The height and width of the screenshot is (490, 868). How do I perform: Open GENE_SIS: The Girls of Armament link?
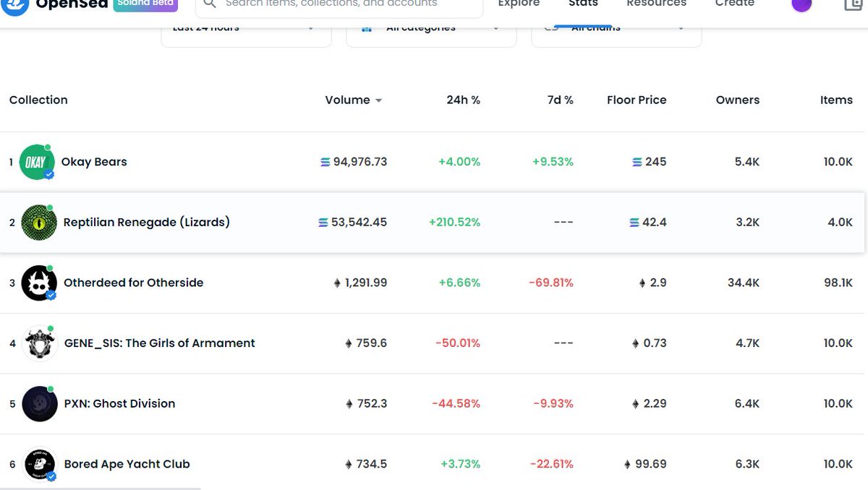click(x=160, y=343)
